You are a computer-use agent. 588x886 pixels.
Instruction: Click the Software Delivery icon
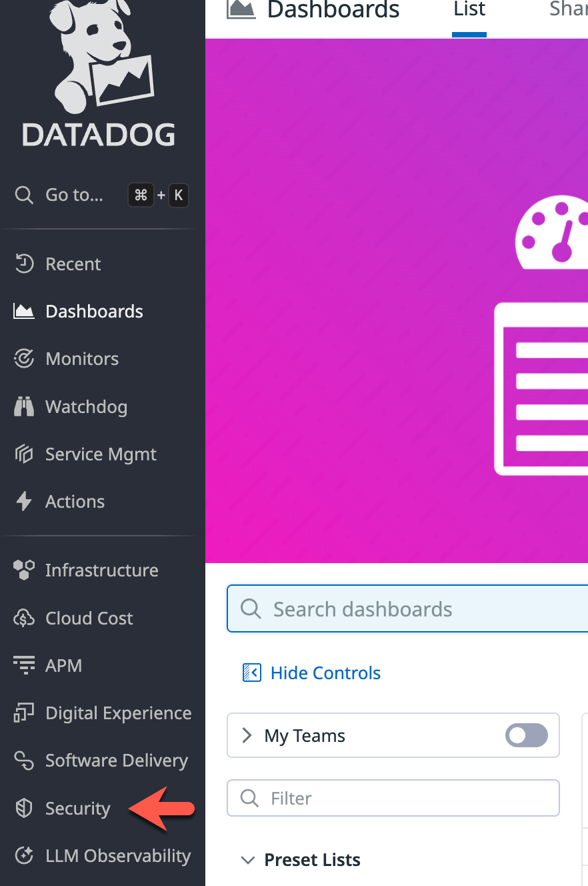[x=24, y=761]
